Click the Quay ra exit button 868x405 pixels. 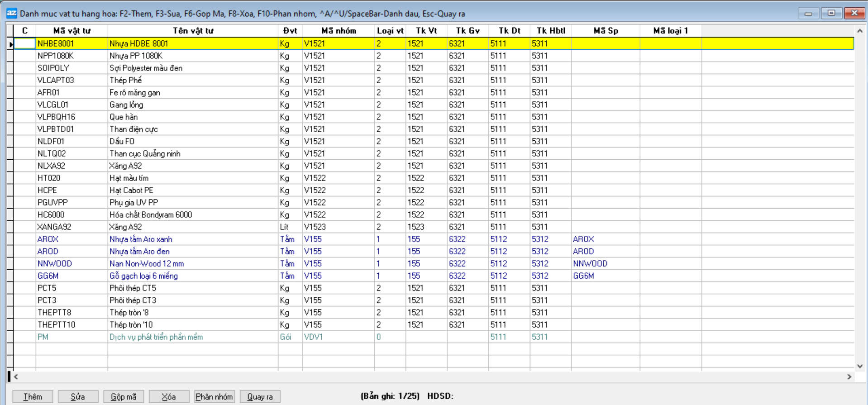(260, 396)
